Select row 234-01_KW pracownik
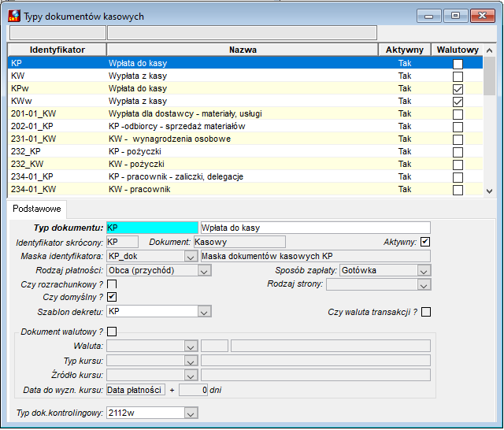 245,189
